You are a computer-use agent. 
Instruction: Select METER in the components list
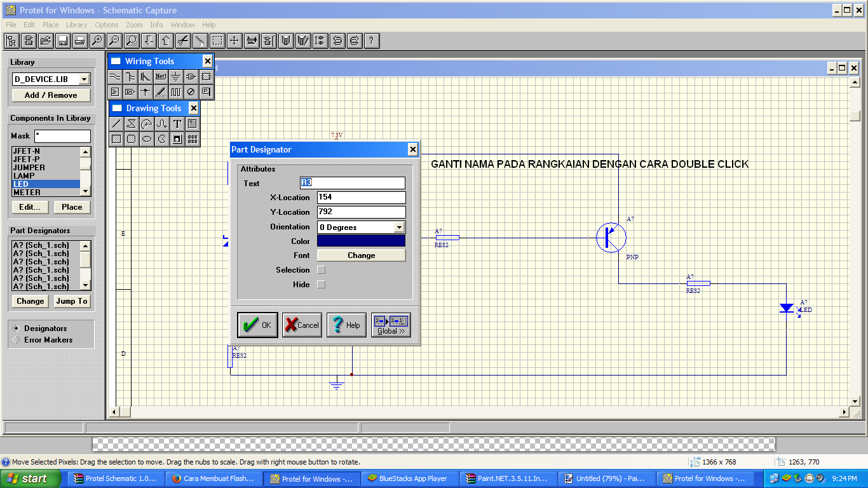point(46,193)
